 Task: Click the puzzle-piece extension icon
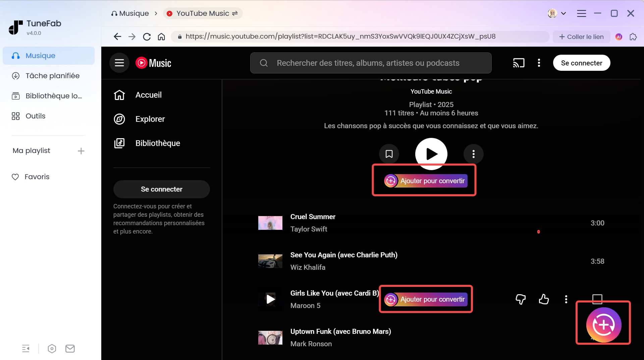pyautogui.click(x=634, y=37)
